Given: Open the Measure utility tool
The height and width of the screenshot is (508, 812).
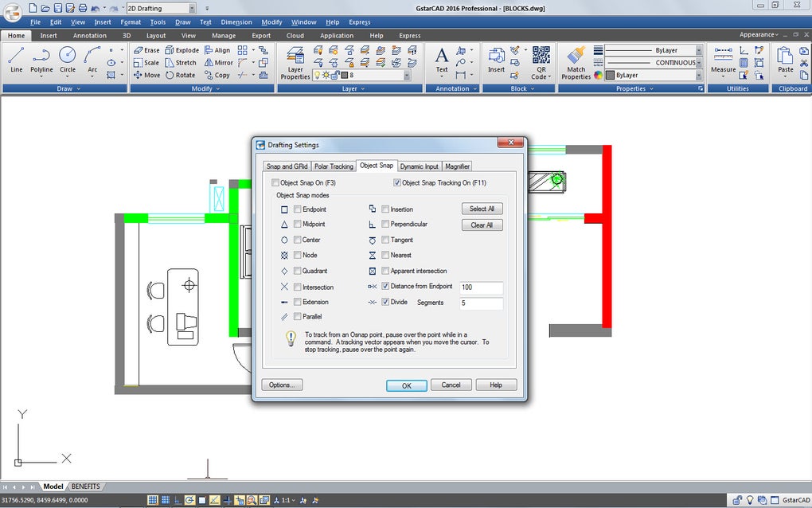Looking at the screenshot, I should (x=723, y=60).
